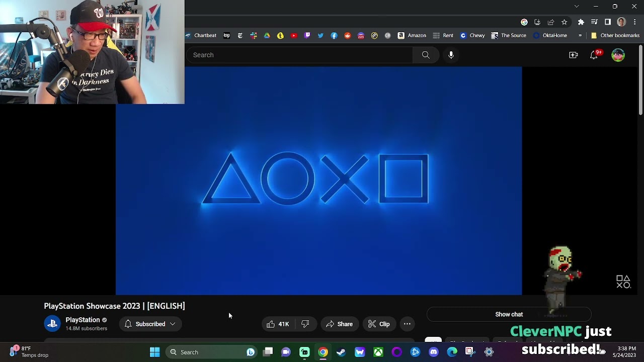Open the Facebook bookmark icon
Viewport: 644px width, 362px height.
pos(334,36)
